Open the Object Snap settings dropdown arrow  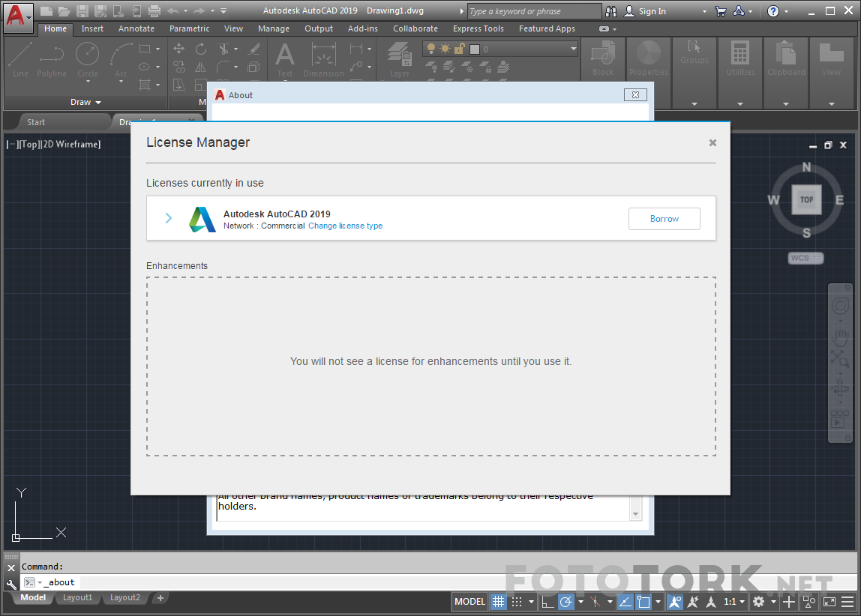pos(658,602)
